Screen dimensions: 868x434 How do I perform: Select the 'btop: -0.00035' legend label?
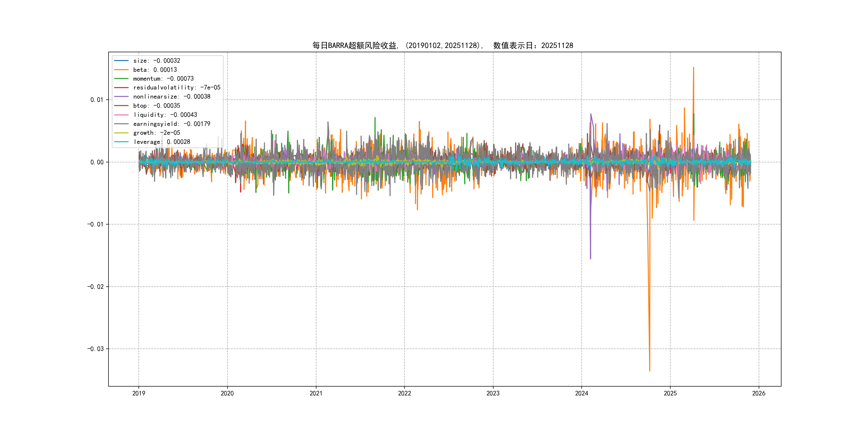tap(156, 106)
